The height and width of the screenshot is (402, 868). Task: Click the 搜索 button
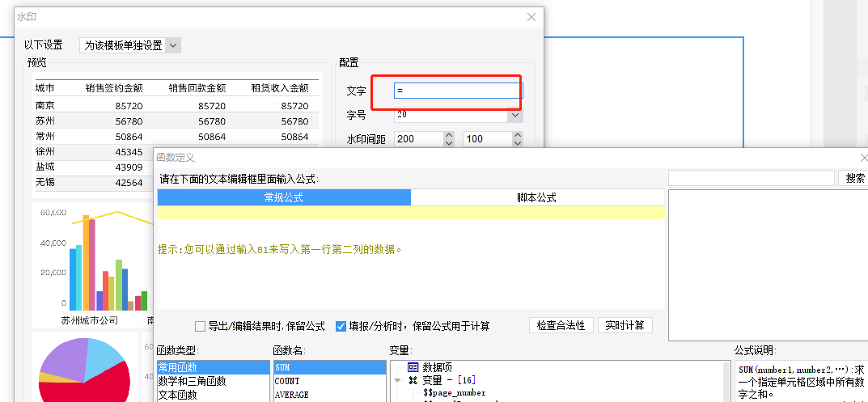pyautogui.click(x=855, y=178)
